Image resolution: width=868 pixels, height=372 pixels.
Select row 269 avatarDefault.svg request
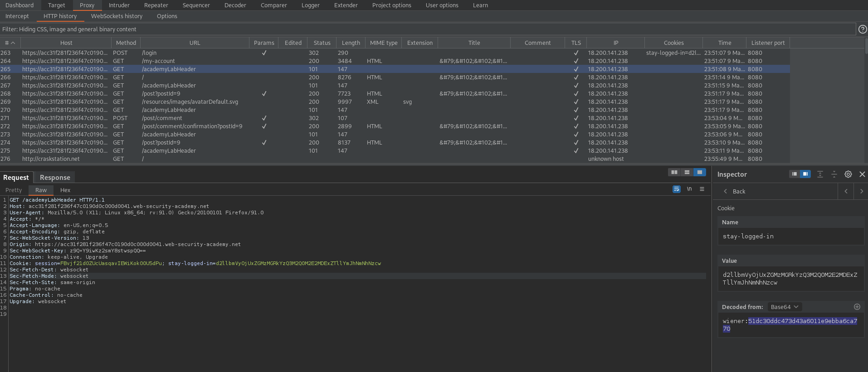[x=395, y=101]
